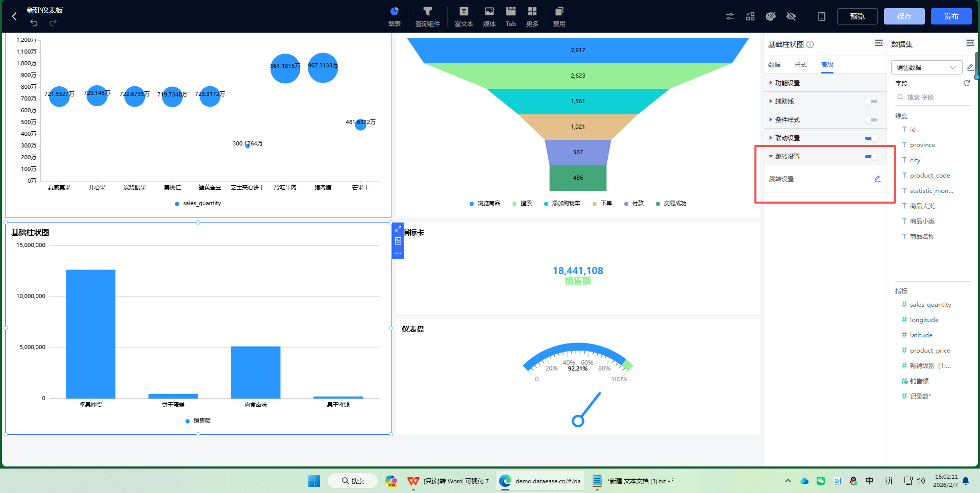Toggle 浏览商品 legend in funnel chart
This screenshot has width=980, height=493.
coord(484,203)
